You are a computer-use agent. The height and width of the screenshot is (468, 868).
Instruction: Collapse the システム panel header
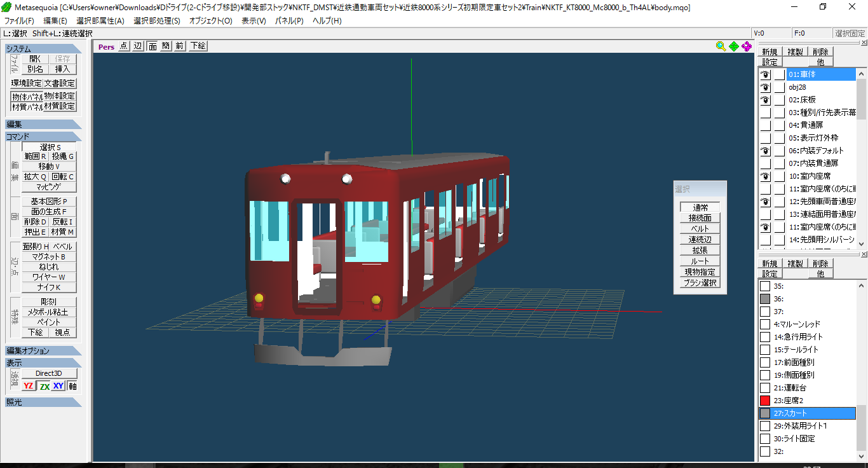[x=43, y=48]
